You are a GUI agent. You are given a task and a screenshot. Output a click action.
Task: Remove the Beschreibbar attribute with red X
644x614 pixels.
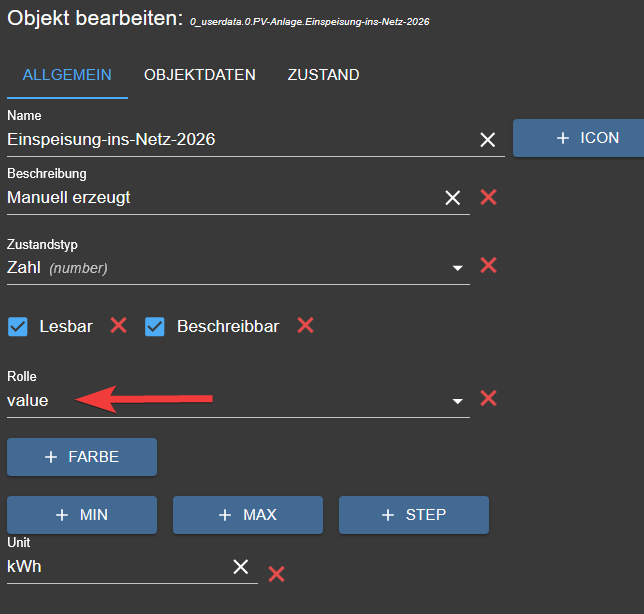[305, 325]
